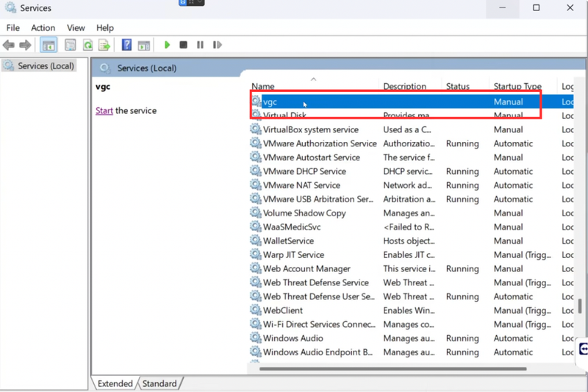Click gear icon beside WalletService
The width and height of the screenshot is (588, 392).
(256, 240)
